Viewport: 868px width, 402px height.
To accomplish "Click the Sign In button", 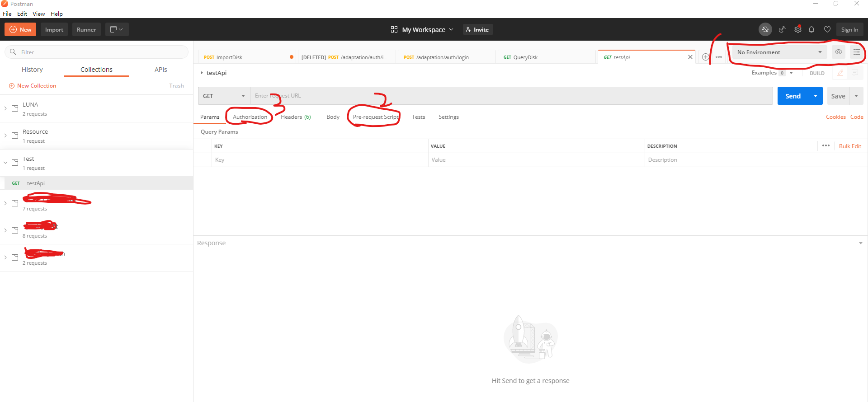I will 849,29.
